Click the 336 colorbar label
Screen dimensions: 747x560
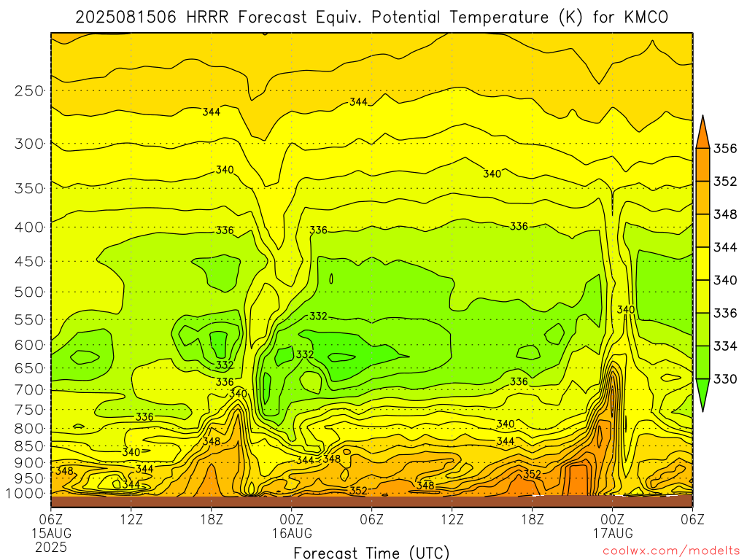[x=725, y=313]
